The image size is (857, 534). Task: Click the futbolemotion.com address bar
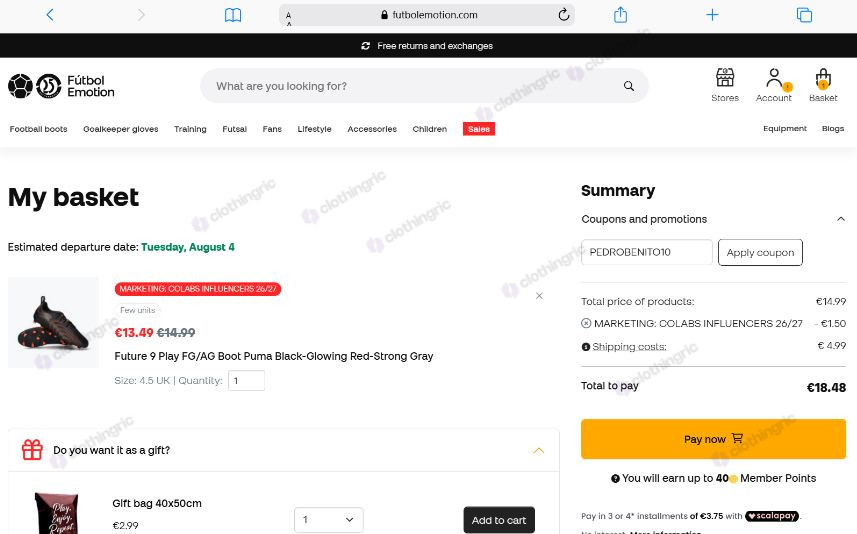[427, 15]
